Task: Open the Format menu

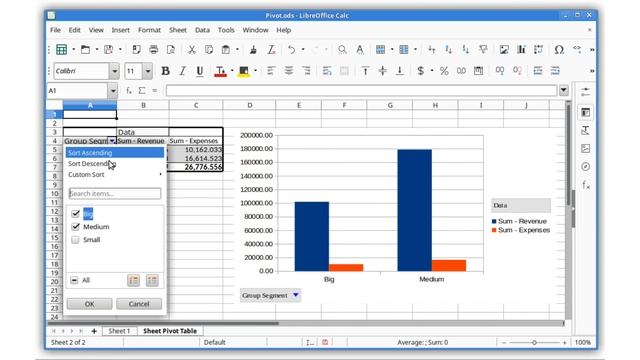Action: point(149,30)
